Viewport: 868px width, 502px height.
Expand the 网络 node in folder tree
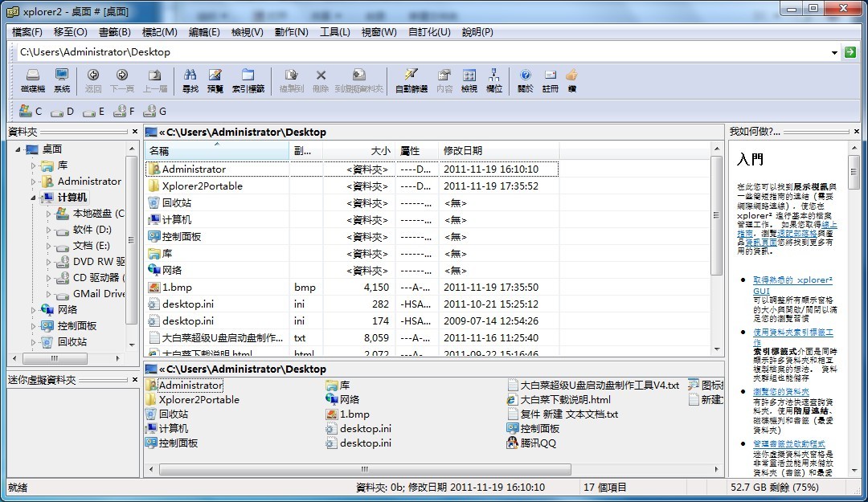(34, 310)
